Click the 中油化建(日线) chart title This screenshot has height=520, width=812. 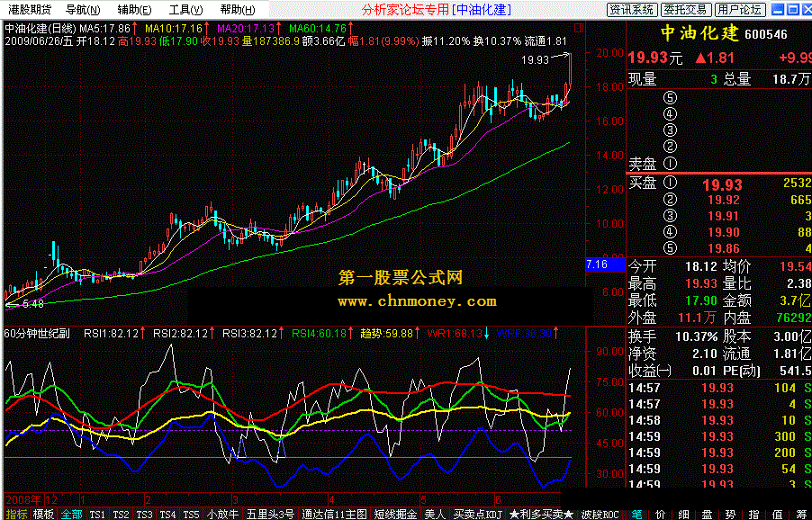tap(41, 29)
